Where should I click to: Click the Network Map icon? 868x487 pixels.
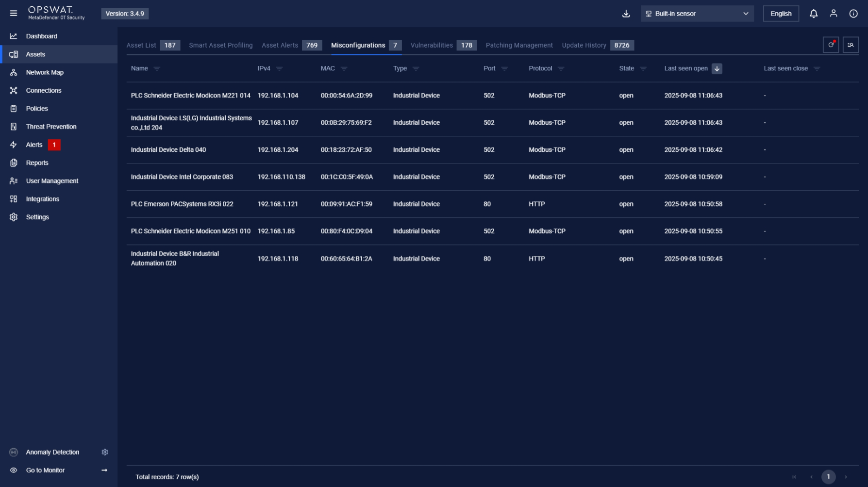(14, 72)
